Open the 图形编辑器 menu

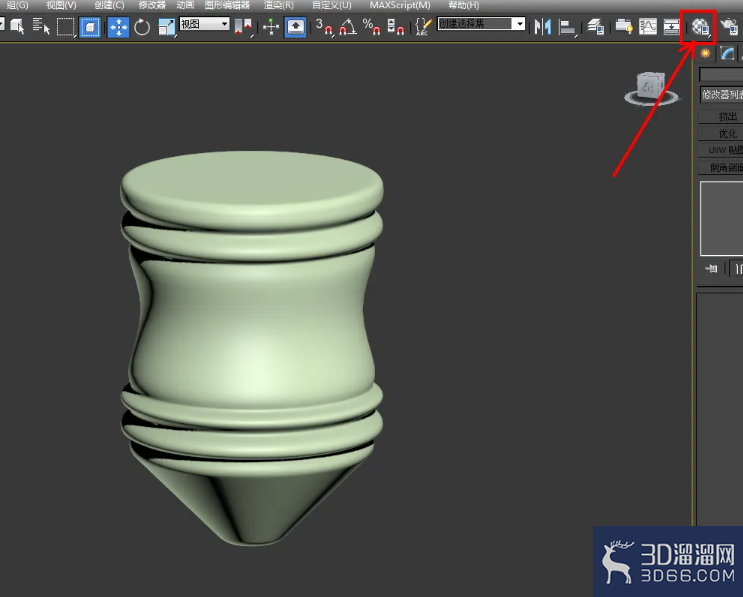[x=227, y=5]
